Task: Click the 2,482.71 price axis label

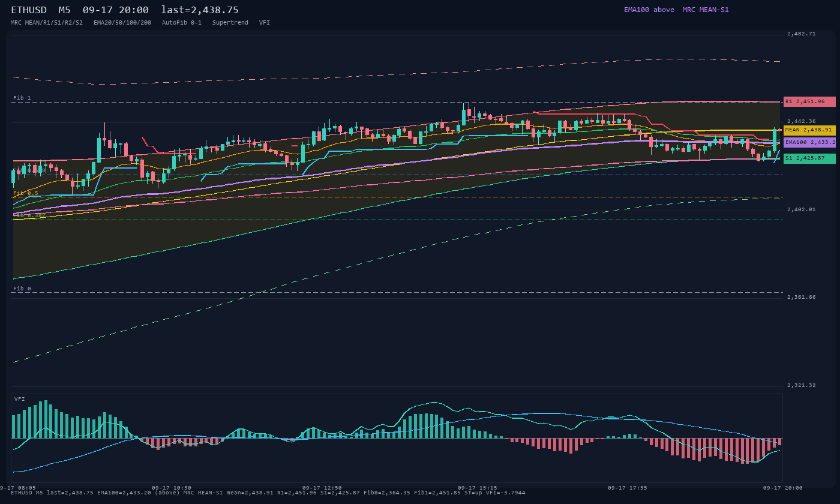Action: click(x=802, y=34)
